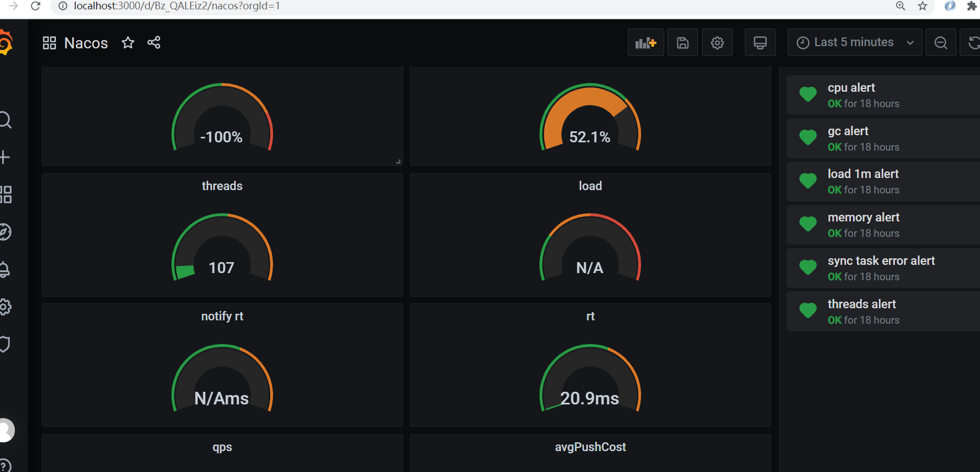
Task: Click the 20.9ms gauge value
Action: coord(589,398)
